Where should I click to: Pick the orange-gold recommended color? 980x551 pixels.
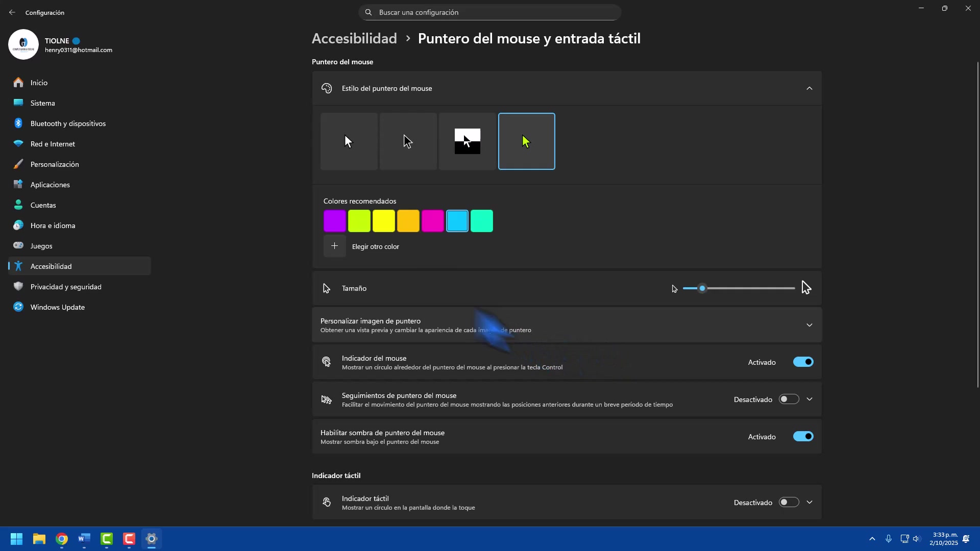tap(408, 221)
